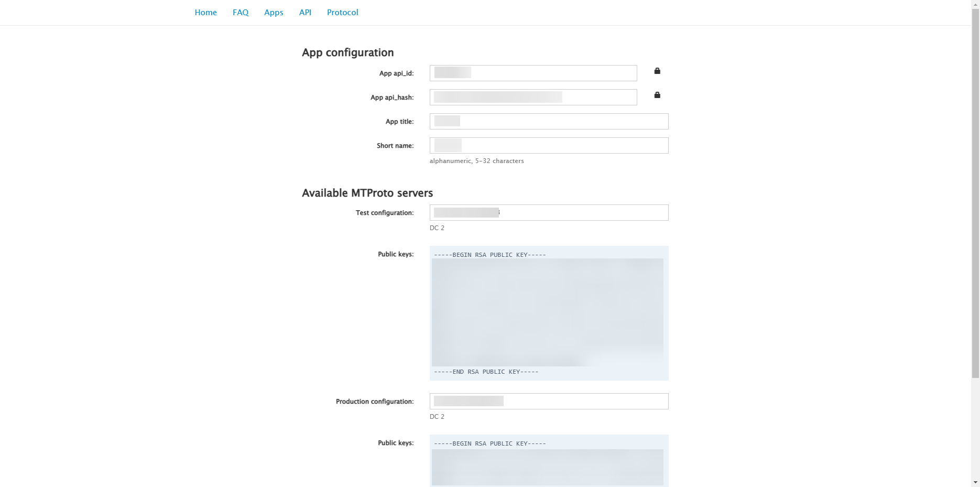
Task: Click the Available MTProto servers heading
Action: [367, 193]
